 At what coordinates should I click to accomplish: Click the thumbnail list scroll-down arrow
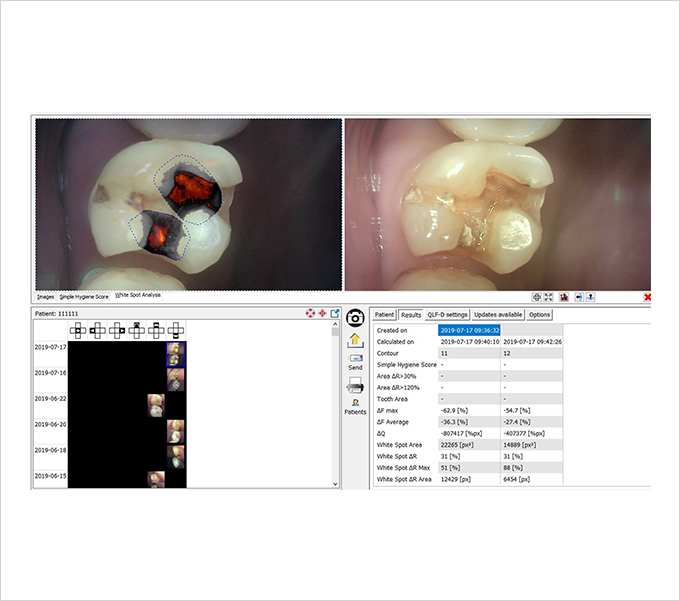[335, 484]
